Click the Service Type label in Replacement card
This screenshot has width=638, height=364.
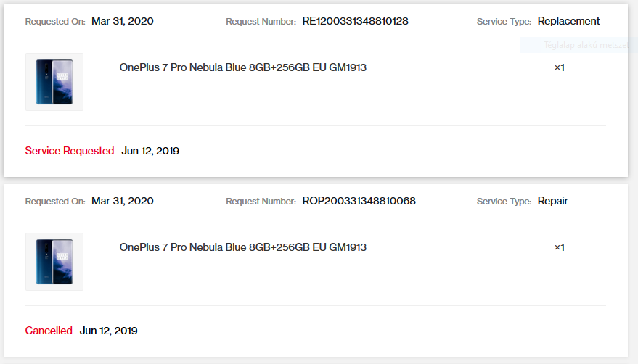504,22
